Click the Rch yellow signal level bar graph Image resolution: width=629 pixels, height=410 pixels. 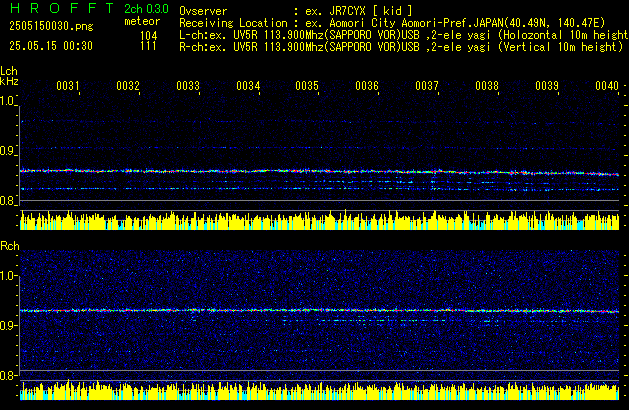tap(319, 390)
